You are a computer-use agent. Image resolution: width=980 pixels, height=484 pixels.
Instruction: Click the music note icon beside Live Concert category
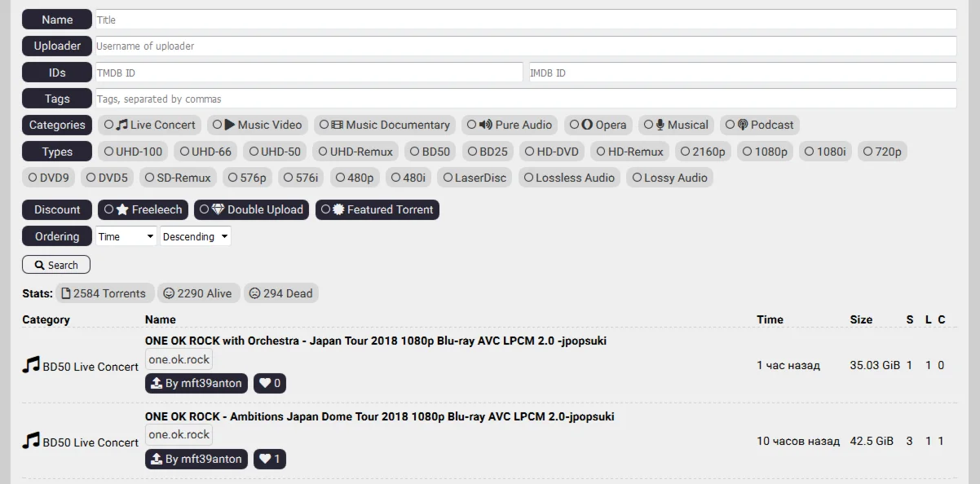pyautogui.click(x=121, y=125)
